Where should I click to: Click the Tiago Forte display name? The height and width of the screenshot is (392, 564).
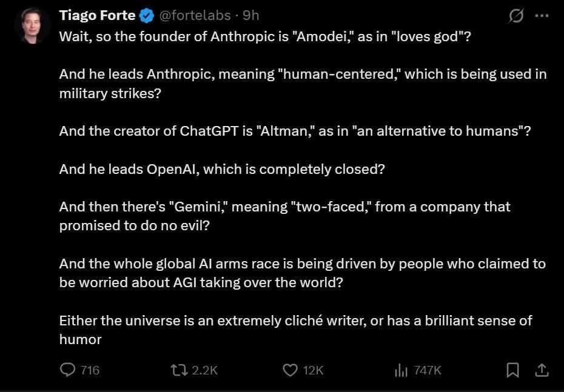[97, 15]
